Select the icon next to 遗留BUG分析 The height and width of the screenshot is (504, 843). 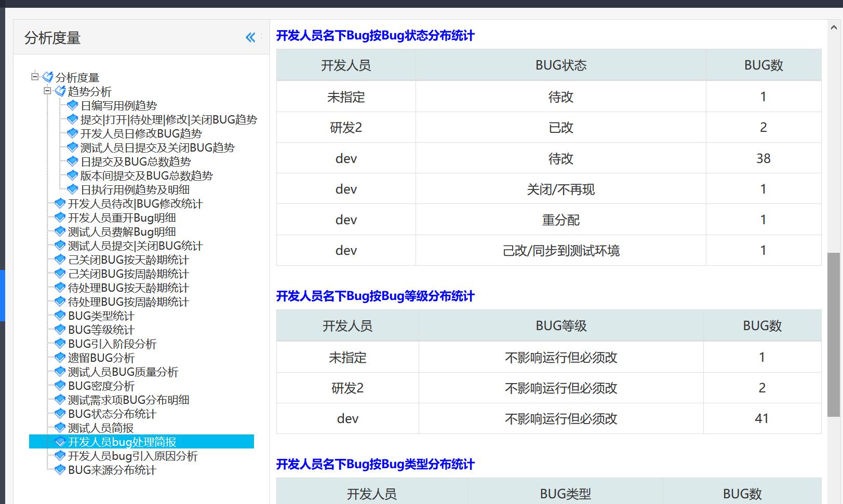[x=59, y=358]
